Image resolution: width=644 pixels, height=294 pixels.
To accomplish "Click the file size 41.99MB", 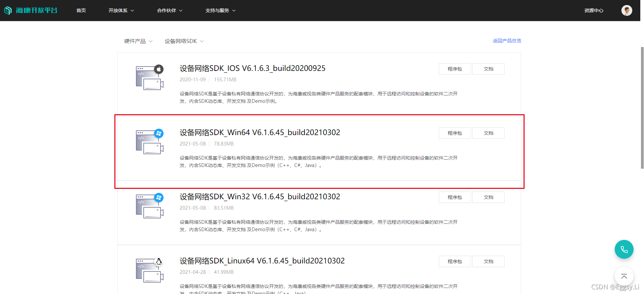I will [x=224, y=272].
